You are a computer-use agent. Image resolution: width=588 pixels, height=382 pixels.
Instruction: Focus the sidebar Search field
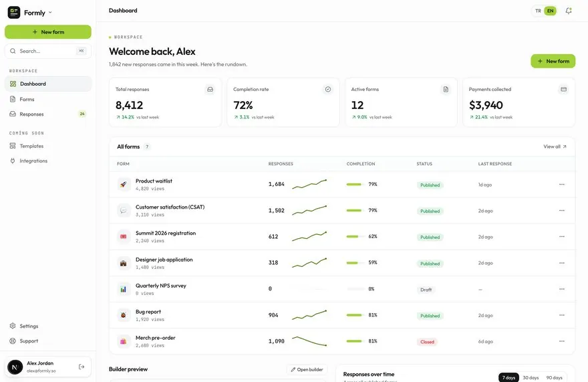pyautogui.click(x=48, y=51)
